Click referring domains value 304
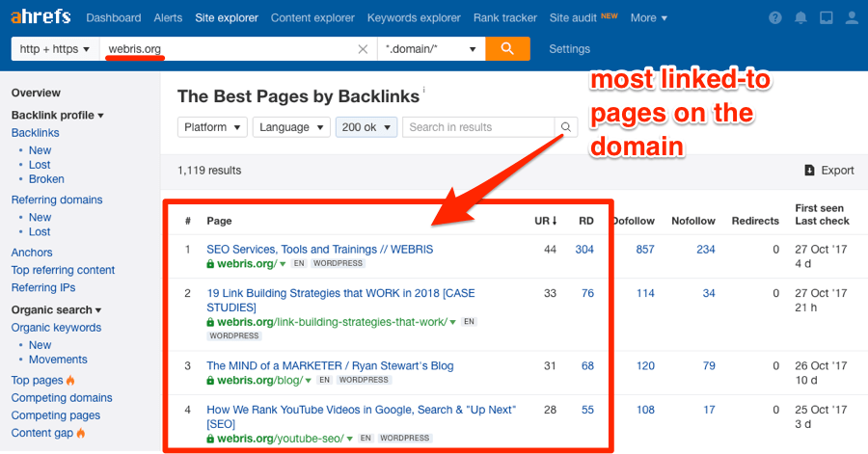The width and height of the screenshot is (868, 454). pyautogui.click(x=584, y=250)
